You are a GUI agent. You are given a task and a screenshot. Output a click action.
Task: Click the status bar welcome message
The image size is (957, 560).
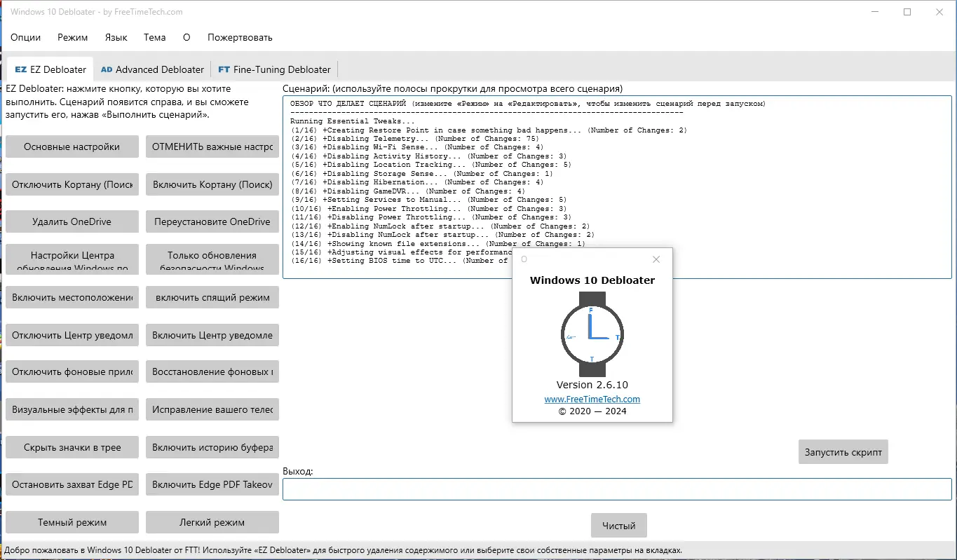point(344,550)
